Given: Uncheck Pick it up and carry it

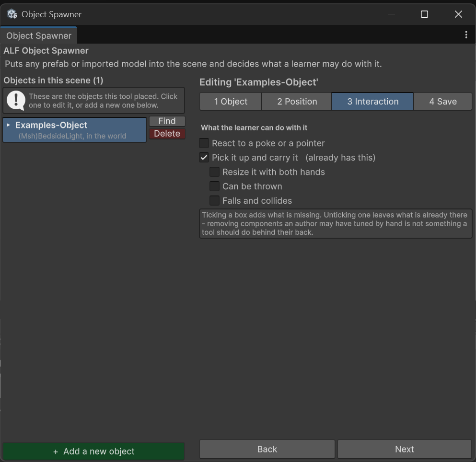Looking at the screenshot, I should pyautogui.click(x=204, y=158).
